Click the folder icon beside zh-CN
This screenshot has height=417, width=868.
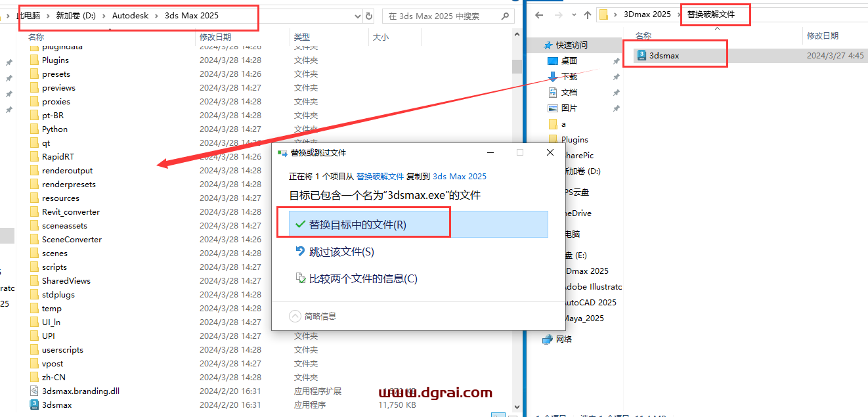[x=34, y=378]
